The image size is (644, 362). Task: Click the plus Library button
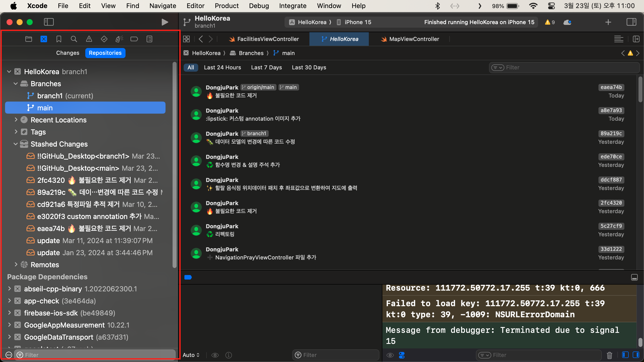pos(608,22)
